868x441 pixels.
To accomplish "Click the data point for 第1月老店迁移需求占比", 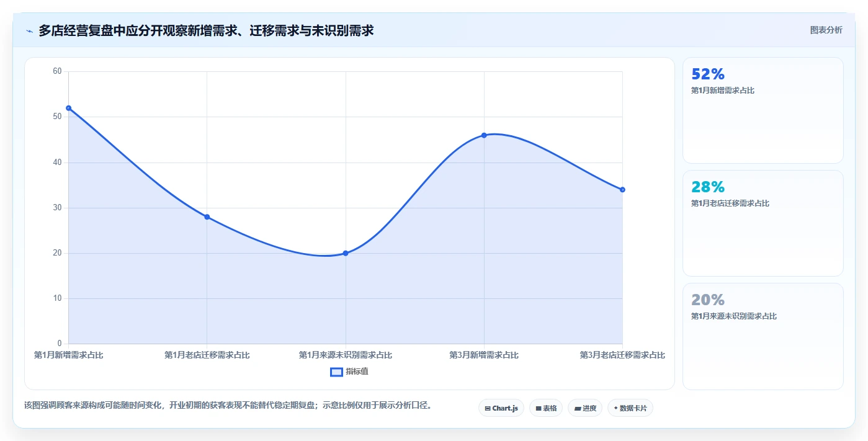I will coord(207,217).
